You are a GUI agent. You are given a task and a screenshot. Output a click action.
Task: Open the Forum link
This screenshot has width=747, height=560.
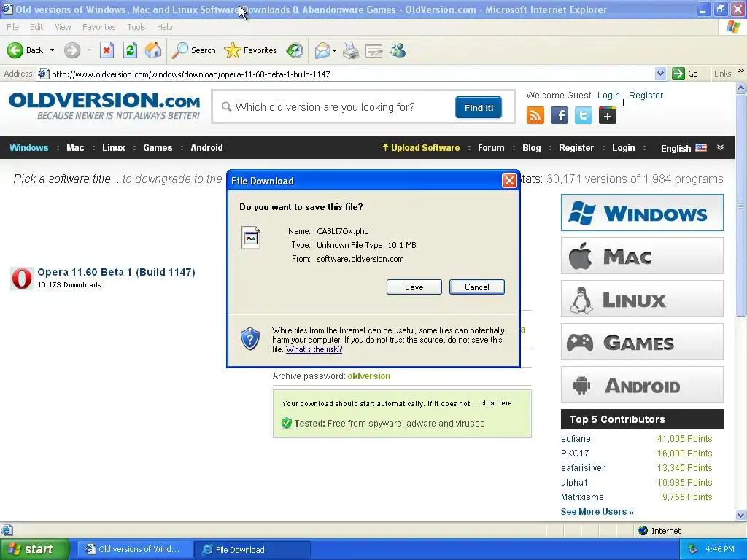491,147
